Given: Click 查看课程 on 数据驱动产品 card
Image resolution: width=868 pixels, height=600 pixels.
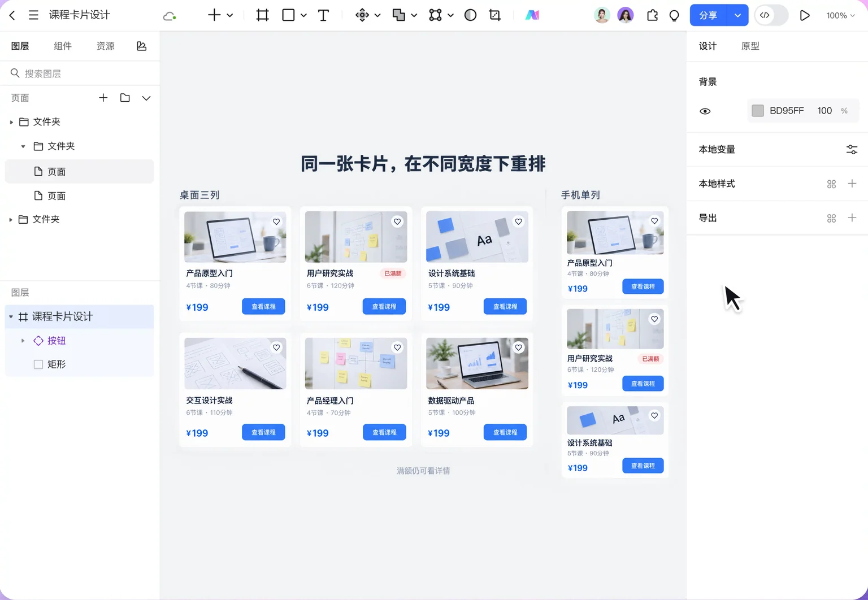Looking at the screenshot, I should [x=505, y=432].
